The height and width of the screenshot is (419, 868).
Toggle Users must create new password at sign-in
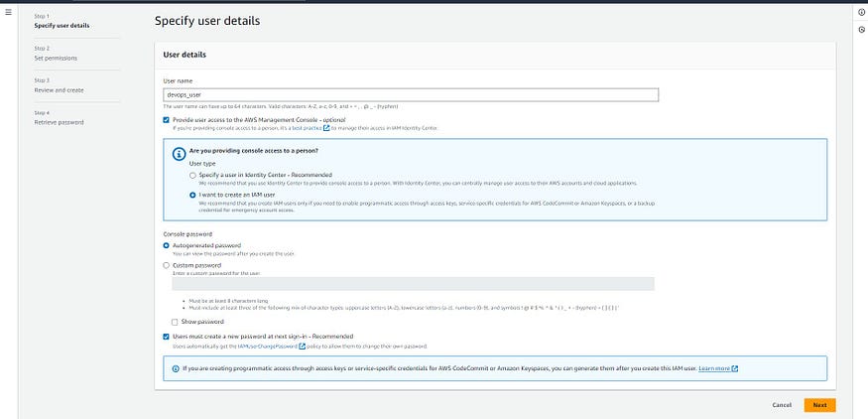coord(166,337)
